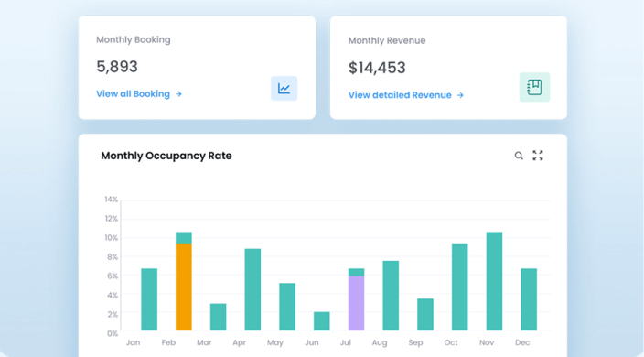Screen dimensions: 644x357
Task: Click the teal top of the February bar
Action: [184, 238]
